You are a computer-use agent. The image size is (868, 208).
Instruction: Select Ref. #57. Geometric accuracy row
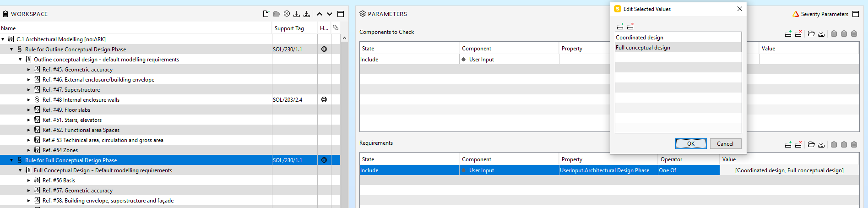170,191
